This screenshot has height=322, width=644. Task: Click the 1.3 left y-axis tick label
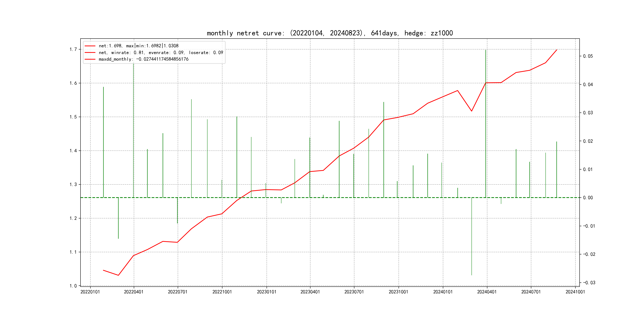(x=73, y=184)
